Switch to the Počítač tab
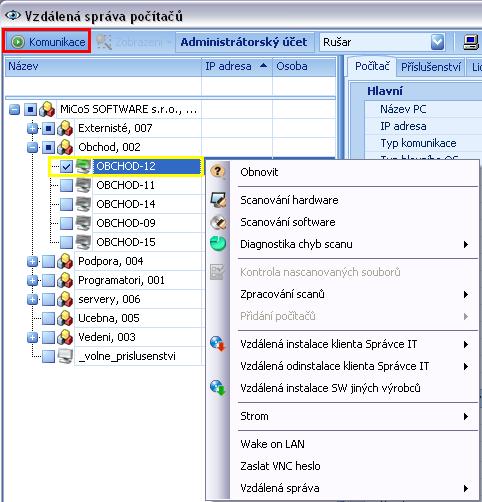Screen dimensions: 482x502 tap(372, 66)
